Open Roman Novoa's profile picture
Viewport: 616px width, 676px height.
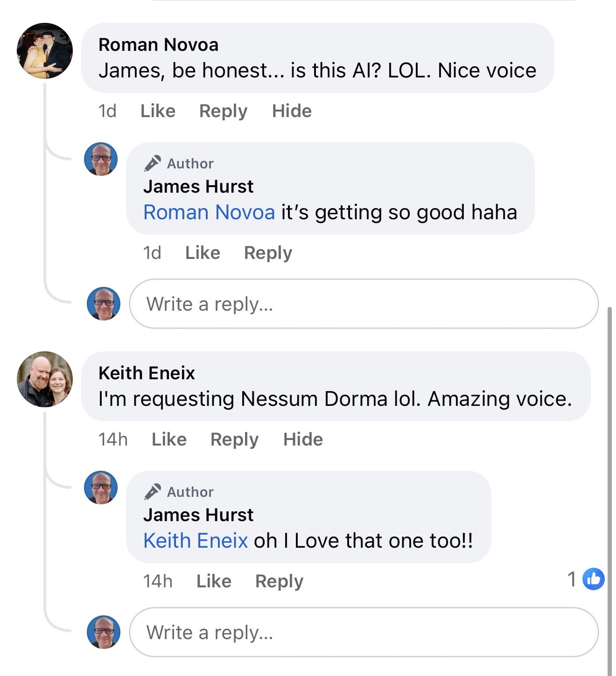point(45,51)
